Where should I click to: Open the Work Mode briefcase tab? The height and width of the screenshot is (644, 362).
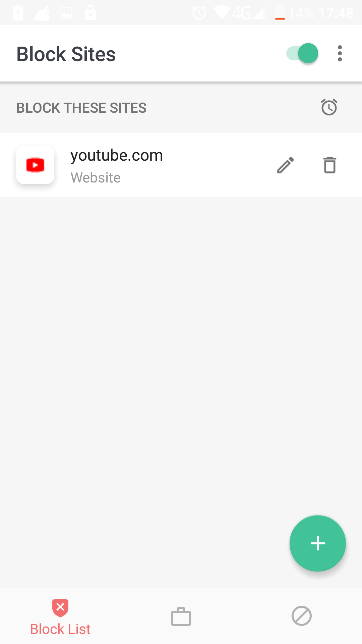[181, 616]
